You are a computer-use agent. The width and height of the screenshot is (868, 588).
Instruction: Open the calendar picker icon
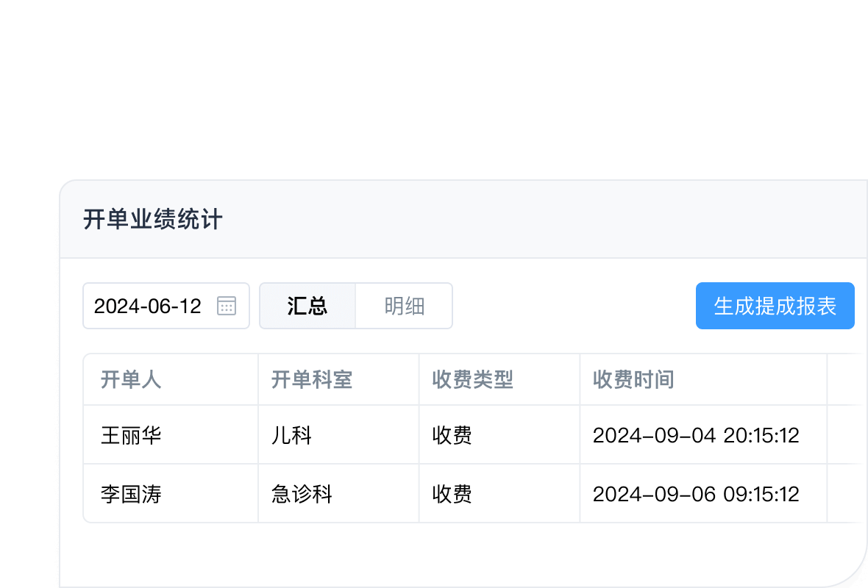click(227, 306)
